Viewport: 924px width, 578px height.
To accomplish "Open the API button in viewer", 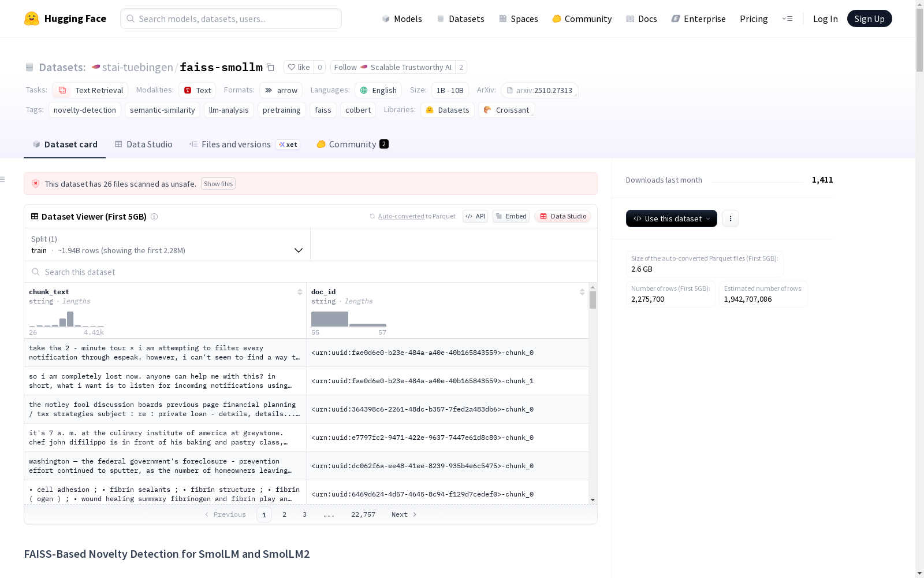I will 475,216.
